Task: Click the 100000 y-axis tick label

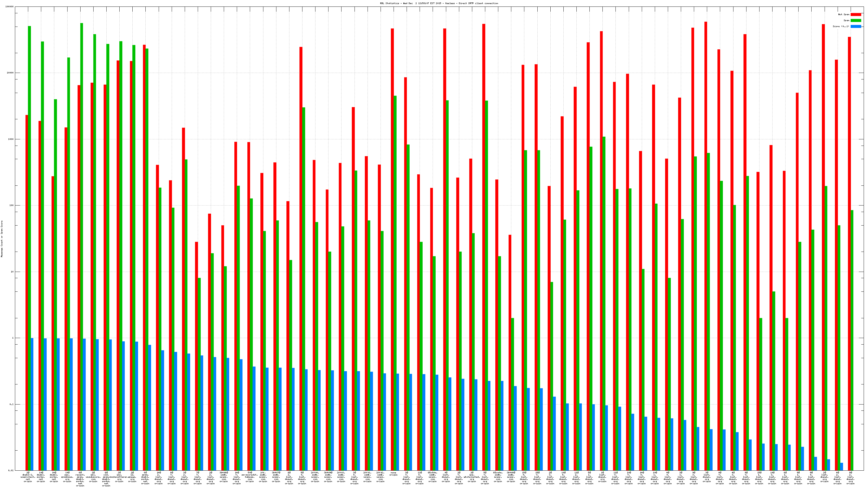Action: 10,7
